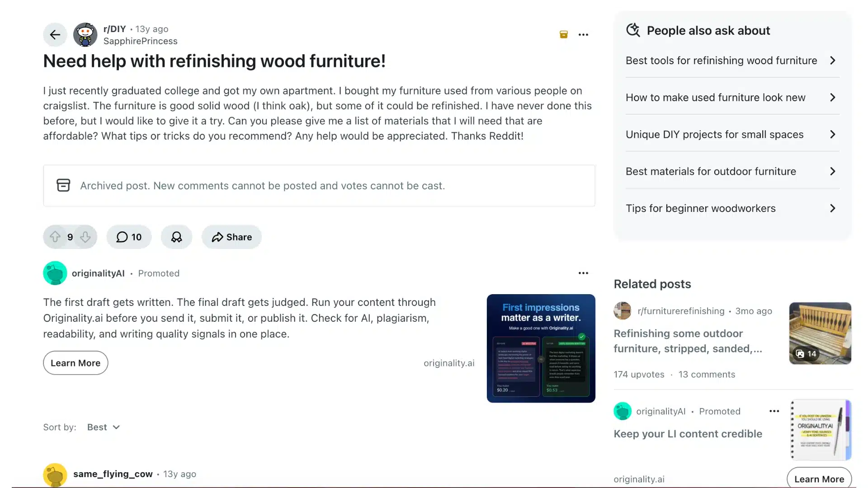Click the notebook ad thumbnail in sidebar
Screen dimensions: 868x488
coord(820,430)
